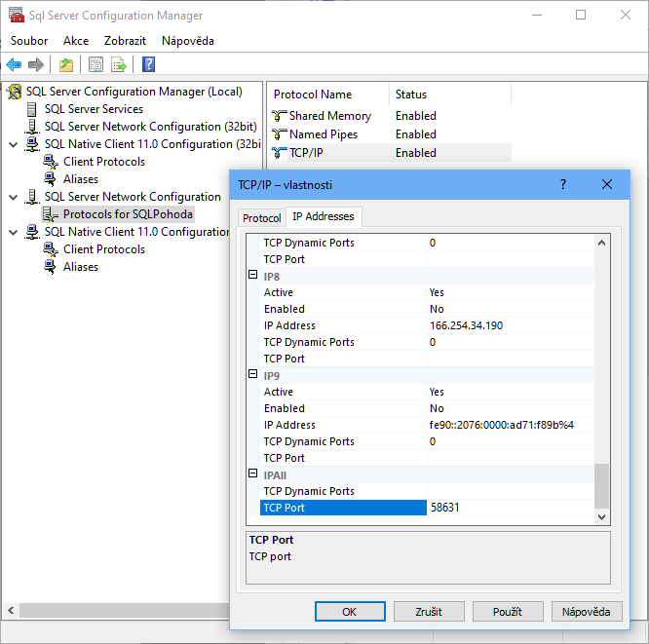Click the first Aliases icon
The image size is (649, 644).
(50, 179)
